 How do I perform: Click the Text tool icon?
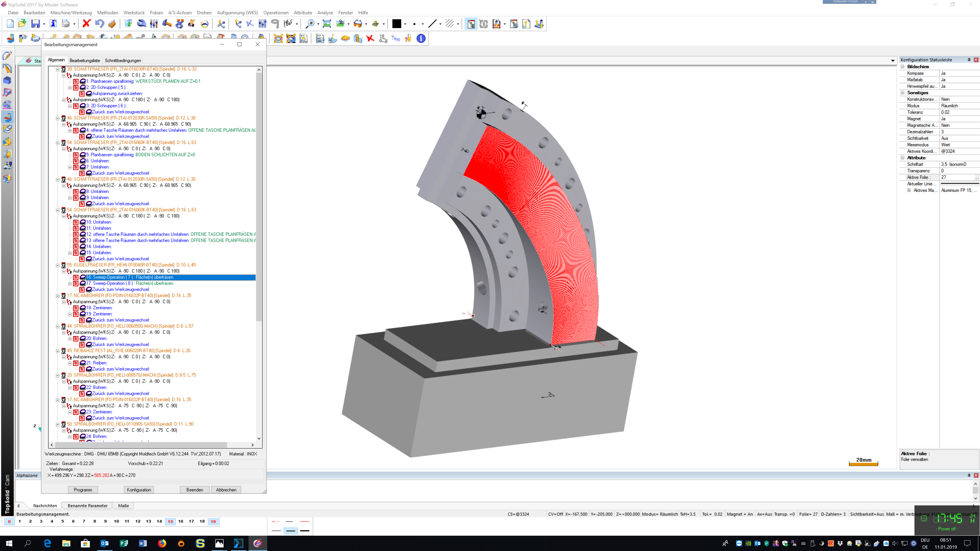click(396, 39)
